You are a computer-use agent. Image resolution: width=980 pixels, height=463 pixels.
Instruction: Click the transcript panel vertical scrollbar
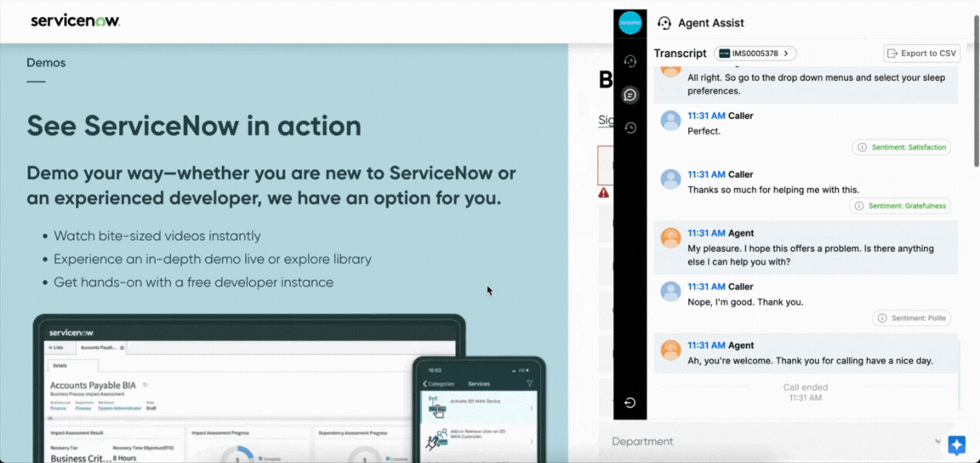[x=960, y=255]
